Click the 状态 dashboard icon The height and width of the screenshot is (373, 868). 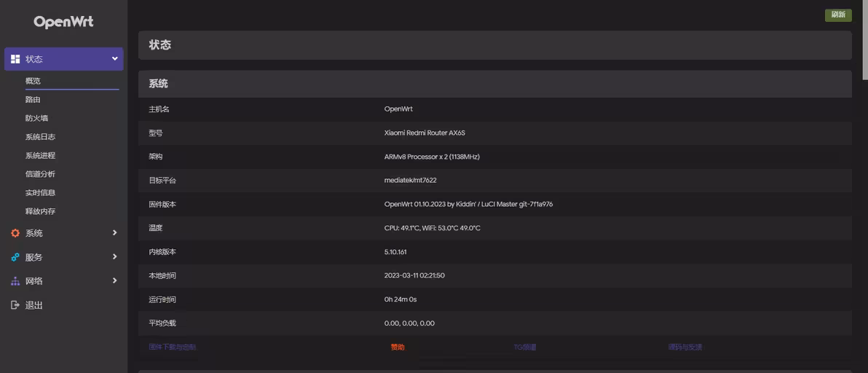click(15, 59)
